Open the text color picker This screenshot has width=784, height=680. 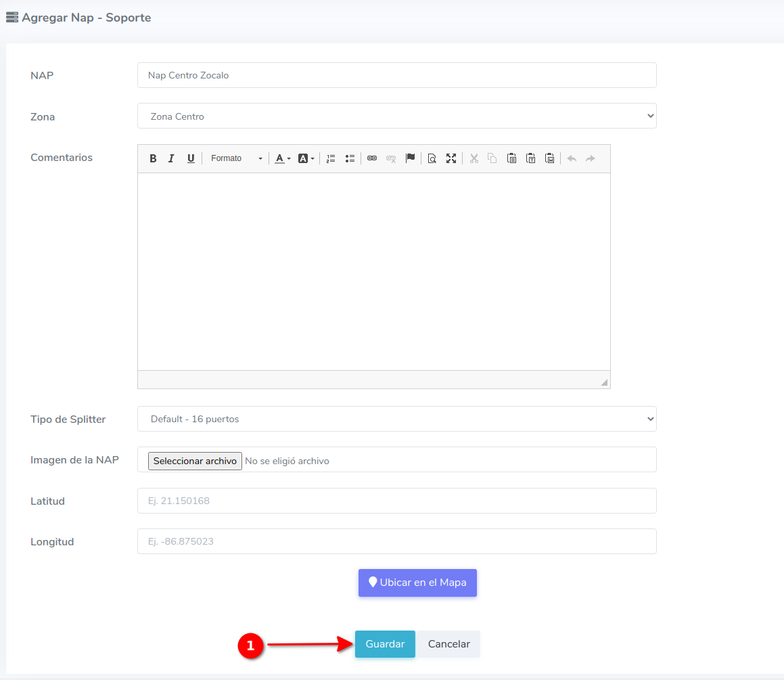(282, 158)
